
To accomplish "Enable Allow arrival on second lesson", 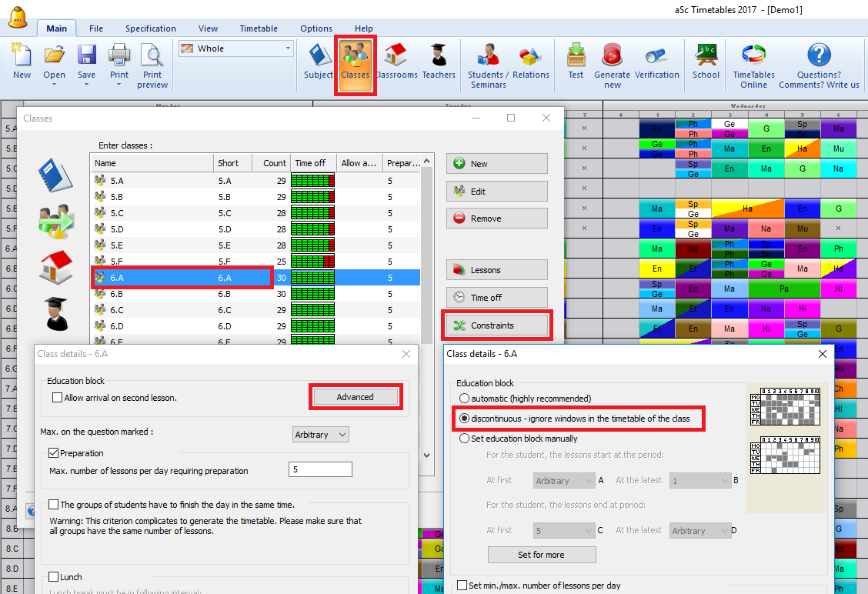I will click(58, 398).
